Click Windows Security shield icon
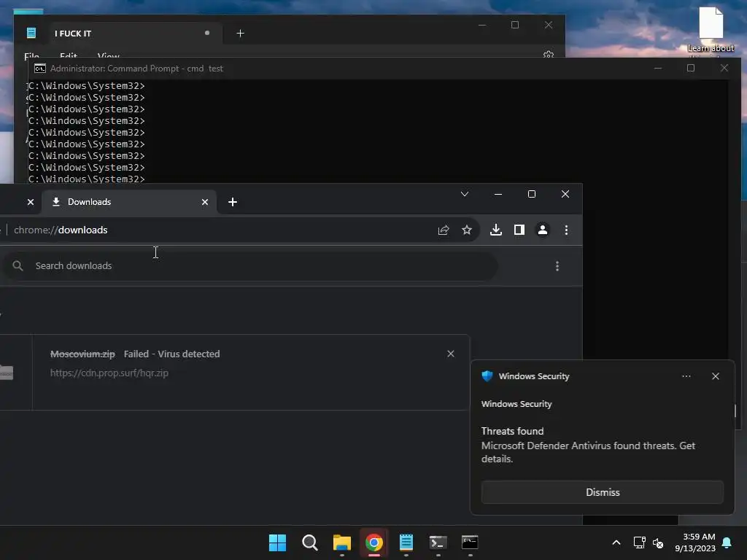 (487, 376)
